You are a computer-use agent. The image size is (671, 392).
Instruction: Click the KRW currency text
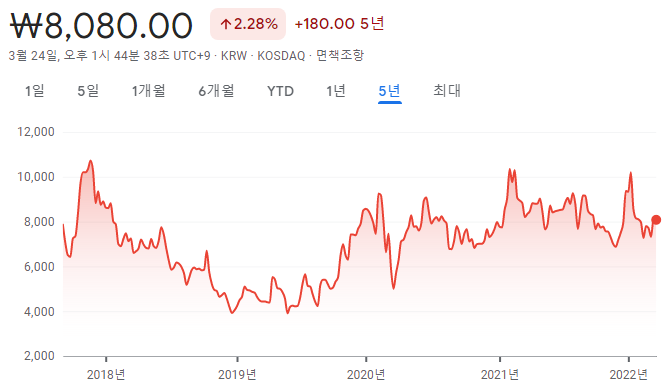click(x=234, y=56)
